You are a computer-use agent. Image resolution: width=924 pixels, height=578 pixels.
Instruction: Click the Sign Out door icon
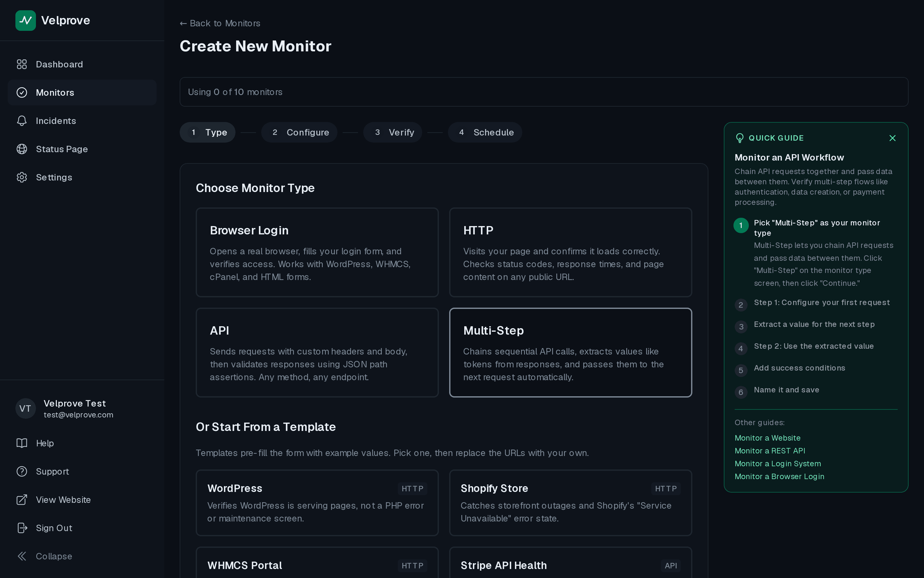tap(22, 528)
